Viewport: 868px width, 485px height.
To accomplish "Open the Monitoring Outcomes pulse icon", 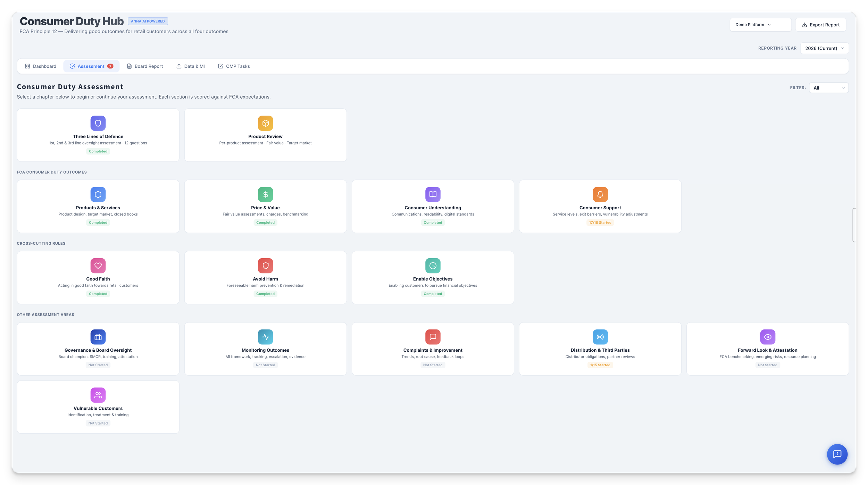I will pyautogui.click(x=265, y=337).
